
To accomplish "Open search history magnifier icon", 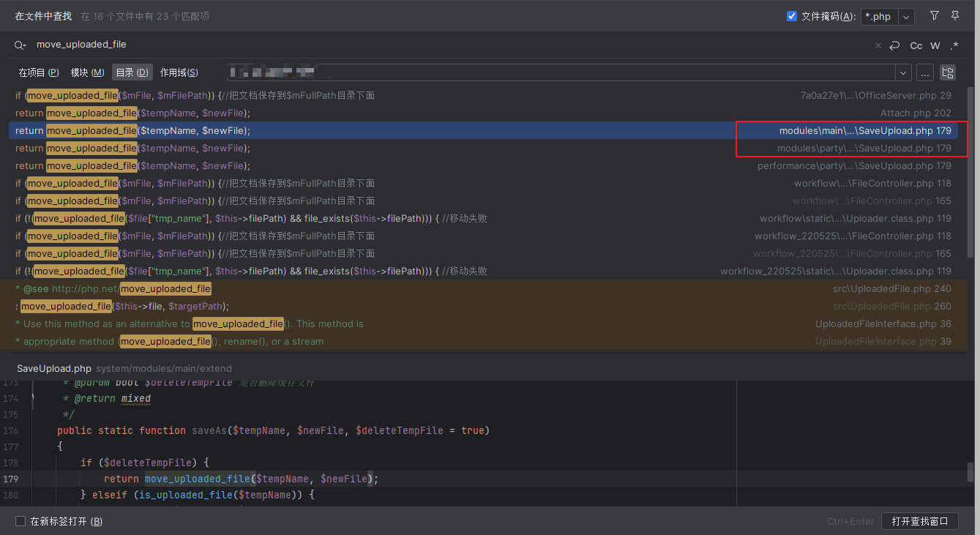I will coord(20,45).
